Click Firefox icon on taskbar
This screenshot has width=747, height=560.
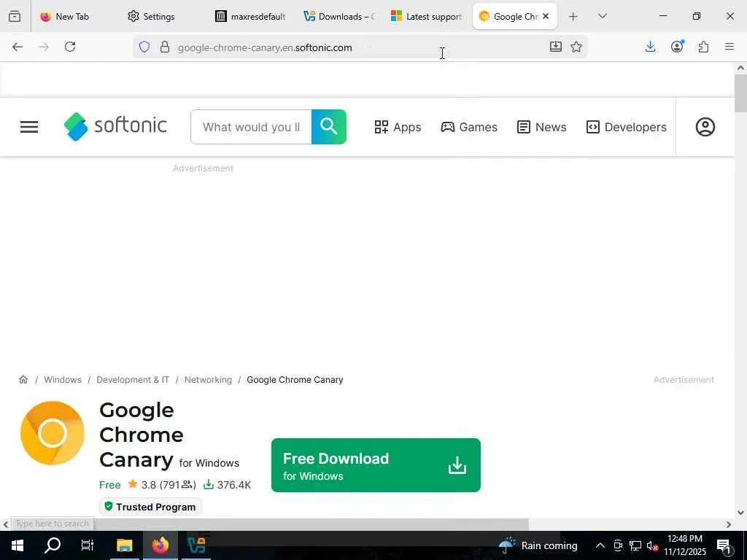pos(160,545)
